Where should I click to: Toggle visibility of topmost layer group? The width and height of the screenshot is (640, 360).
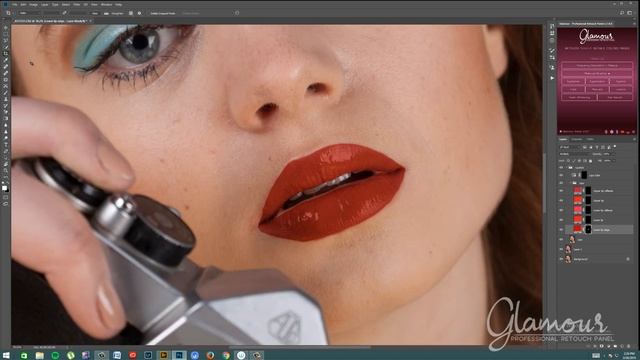(561, 167)
